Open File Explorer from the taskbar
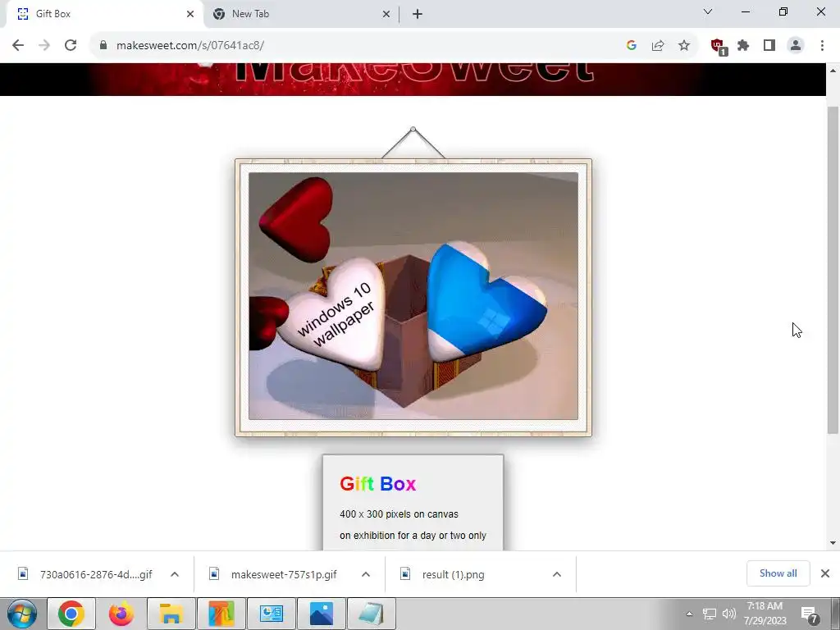Viewport: 840px width, 630px height. click(x=171, y=614)
